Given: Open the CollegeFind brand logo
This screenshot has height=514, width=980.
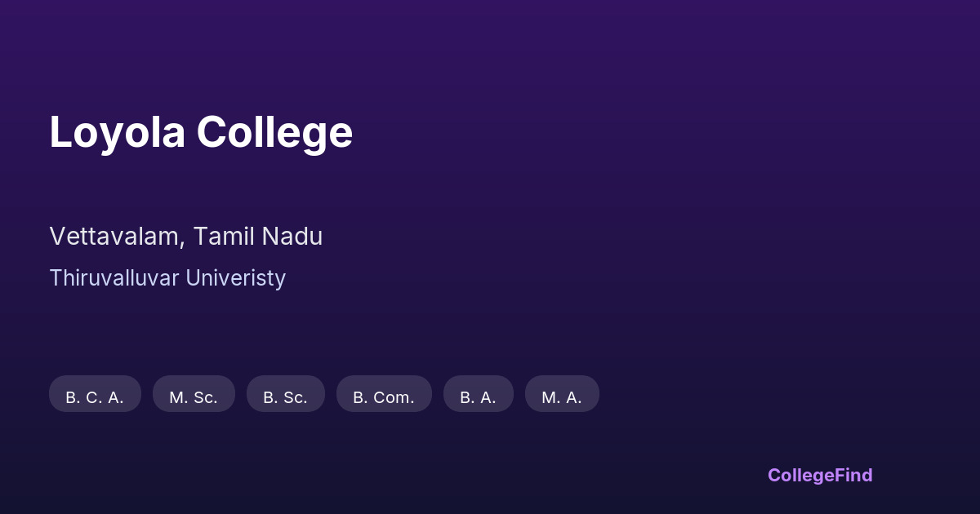Looking at the screenshot, I should [820, 475].
